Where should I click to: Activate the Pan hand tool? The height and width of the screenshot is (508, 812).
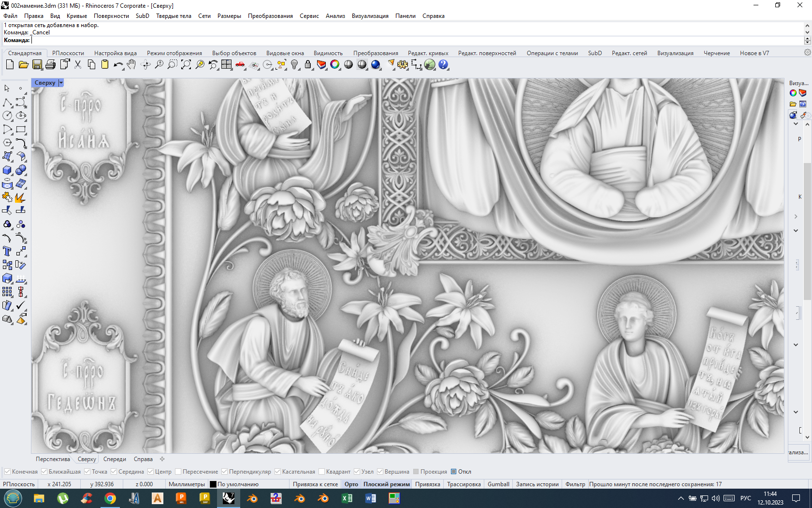[131, 64]
